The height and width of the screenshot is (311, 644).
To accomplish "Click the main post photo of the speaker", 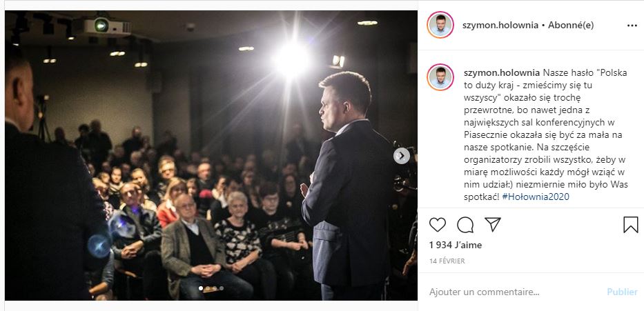I will click(x=211, y=156).
